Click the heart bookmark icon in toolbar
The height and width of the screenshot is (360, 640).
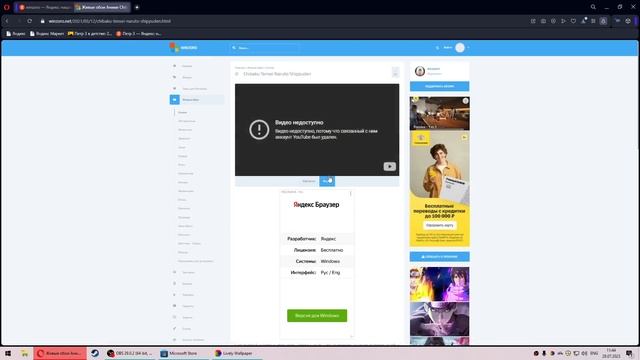click(573, 21)
